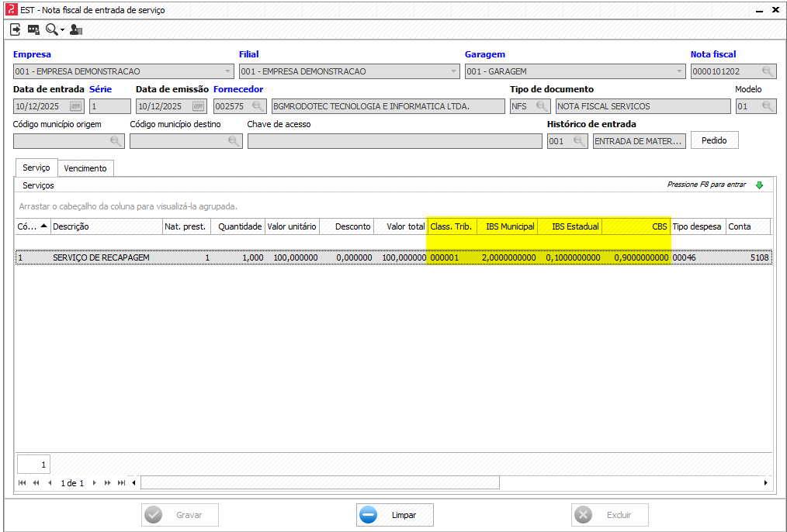Screen dimensions: 787x532
Task: Open the magnifier search toolbar icon
Action: click(51, 29)
